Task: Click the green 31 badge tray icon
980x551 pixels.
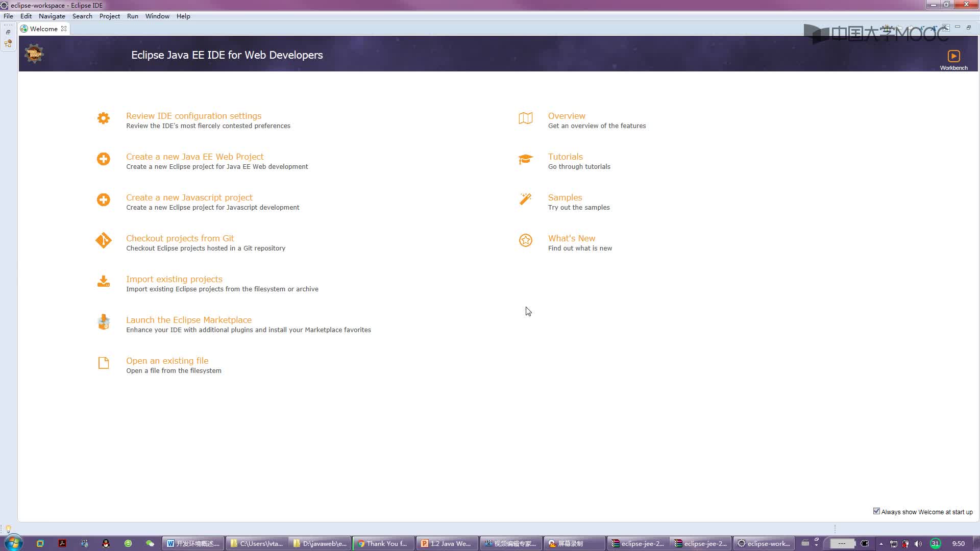Action: [935, 543]
